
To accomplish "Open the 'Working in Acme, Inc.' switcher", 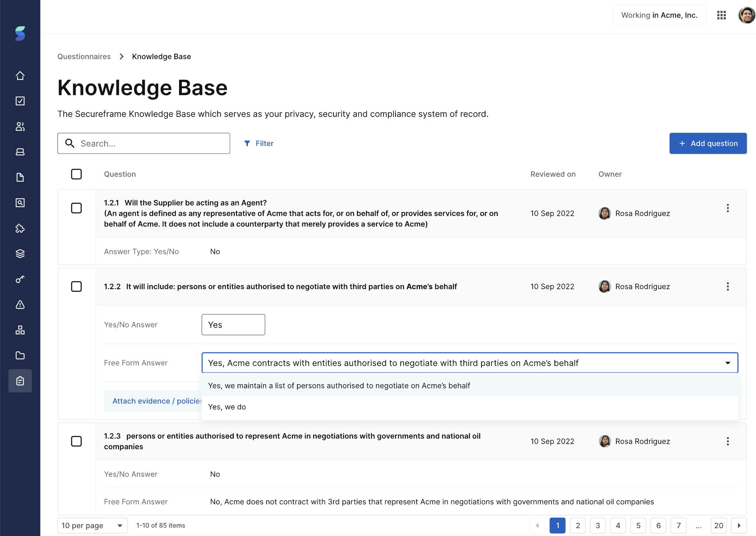I will (659, 15).
